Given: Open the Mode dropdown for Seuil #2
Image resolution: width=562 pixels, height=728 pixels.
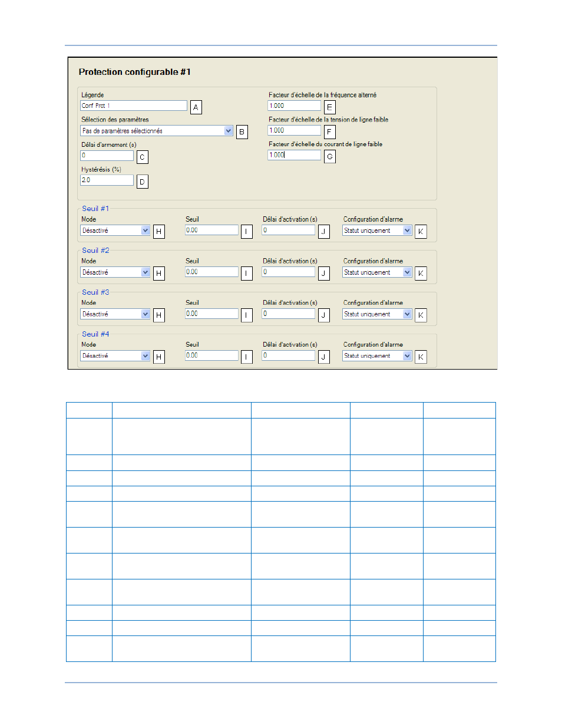Looking at the screenshot, I should point(115,272).
